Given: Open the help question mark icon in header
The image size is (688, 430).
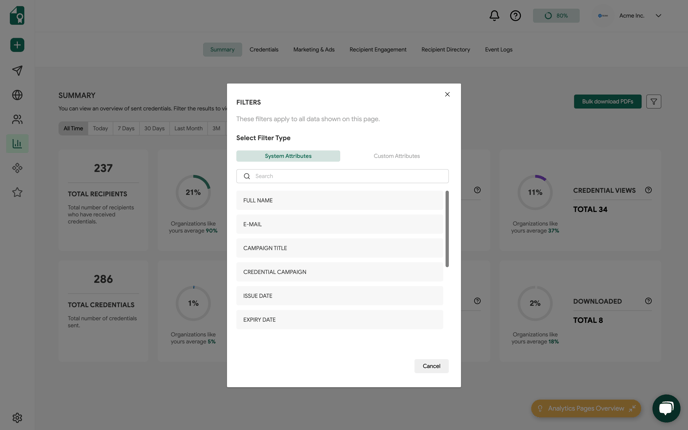Looking at the screenshot, I should pyautogui.click(x=515, y=16).
